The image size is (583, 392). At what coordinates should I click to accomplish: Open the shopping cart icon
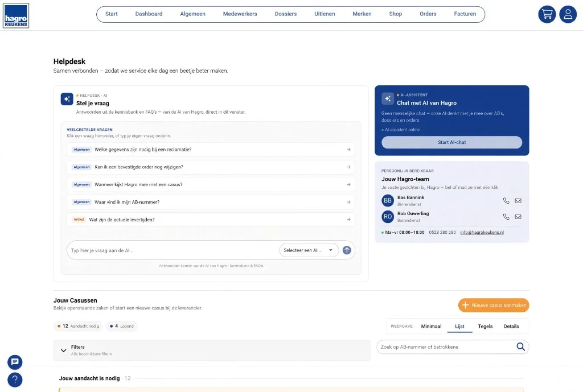[547, 14]
